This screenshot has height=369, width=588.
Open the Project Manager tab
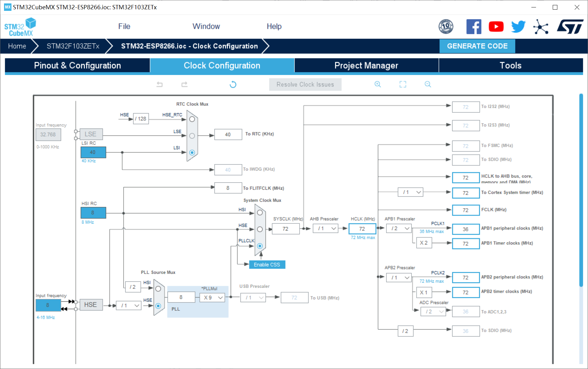[x=366, y=65]
